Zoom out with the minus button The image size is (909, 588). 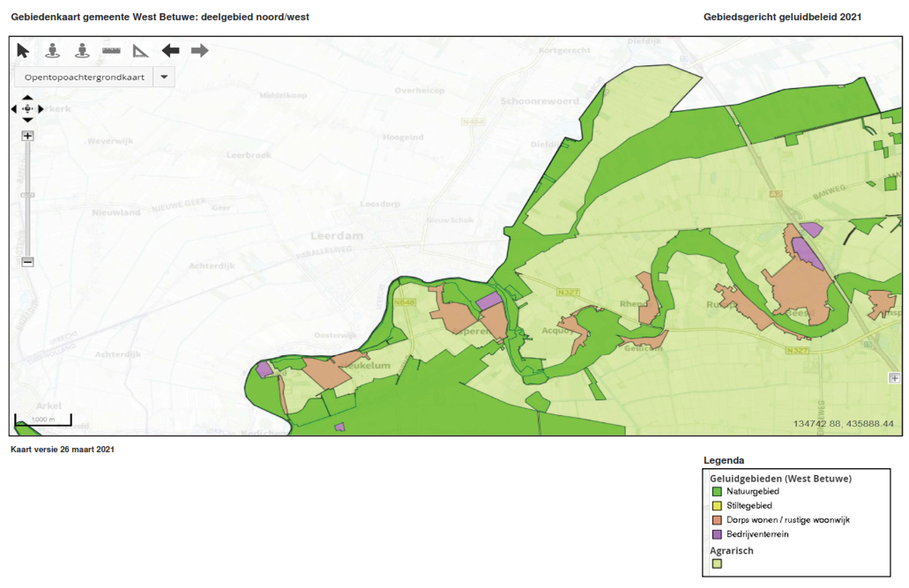coord(27,262)
